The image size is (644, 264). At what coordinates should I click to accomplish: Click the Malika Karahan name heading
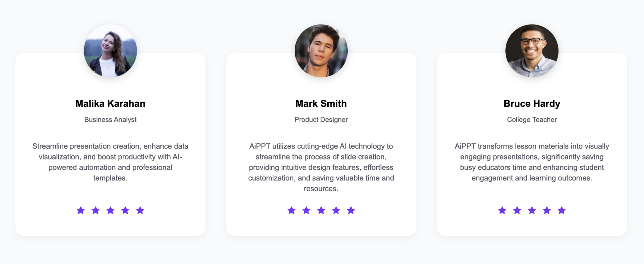(x=110, y=104)
